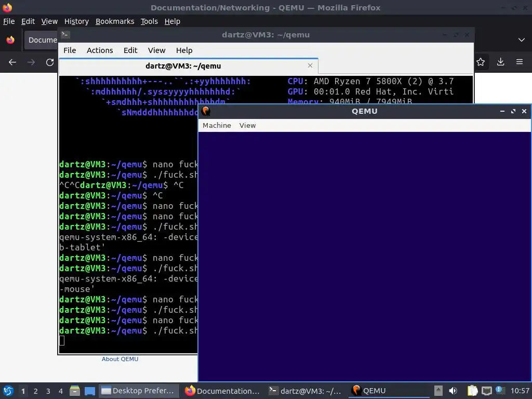Open the Firefox downloads panel
Viewport: 532px width, 399px height.
(500, 62)
